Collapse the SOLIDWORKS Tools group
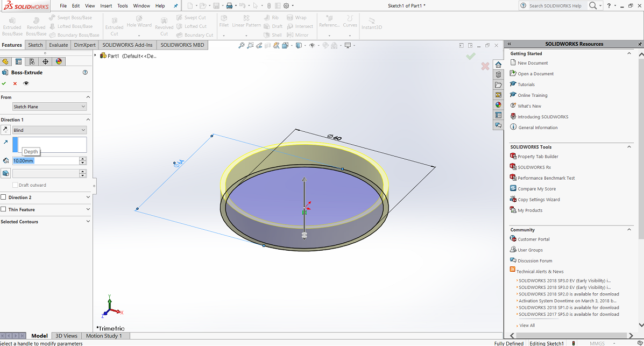The height and width of the screenshot is (346, 644). click(x=629, y=147)
